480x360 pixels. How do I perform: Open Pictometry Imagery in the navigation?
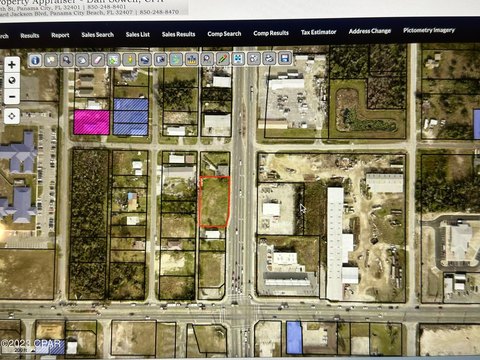429,30
